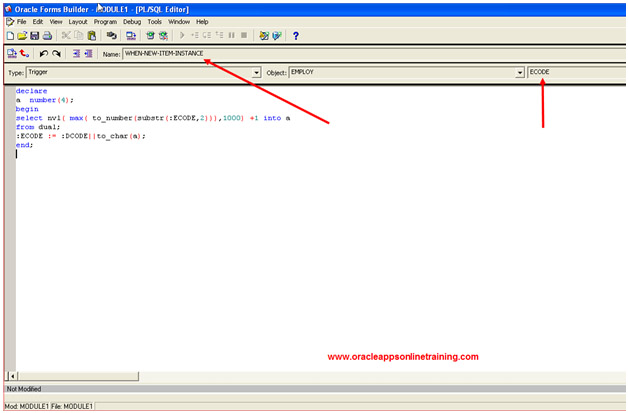Click the Undo arrow icon
Screen dimensions: 628x413
point(43,54)
